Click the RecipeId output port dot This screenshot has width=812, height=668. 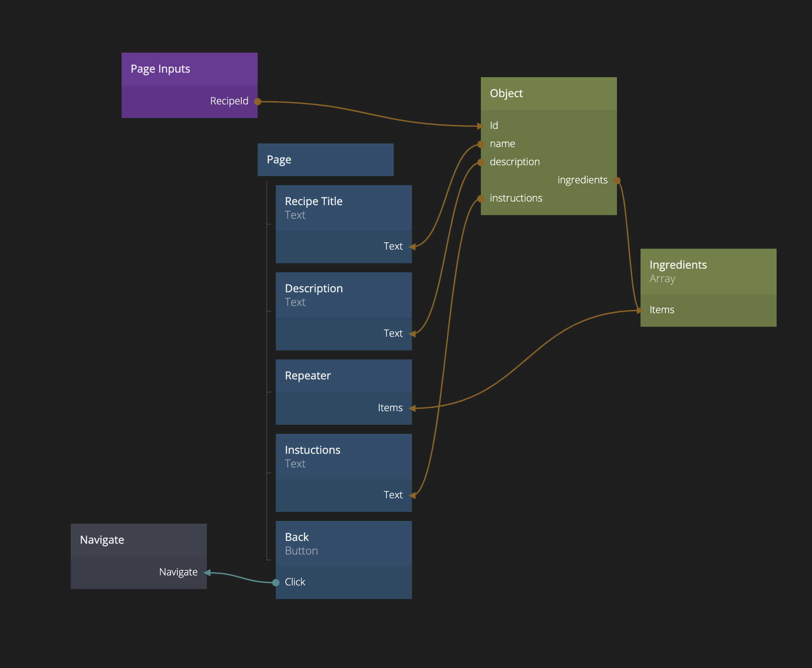[258, 102]
